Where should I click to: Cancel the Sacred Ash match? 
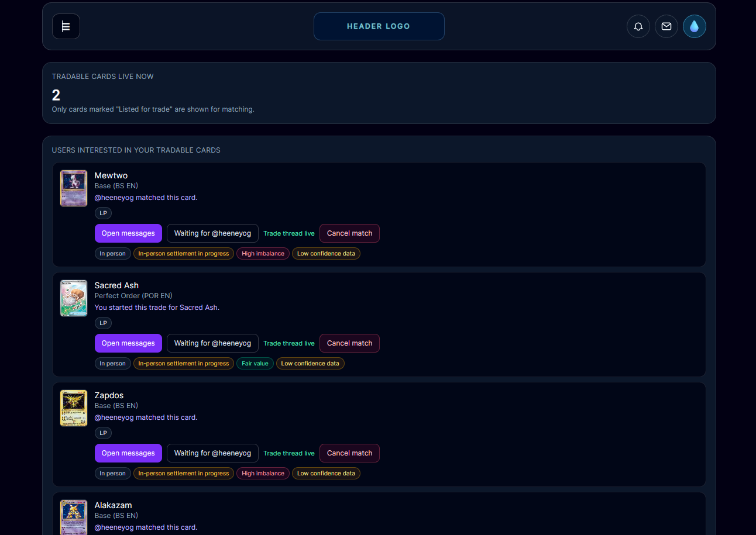click(350, 343)
